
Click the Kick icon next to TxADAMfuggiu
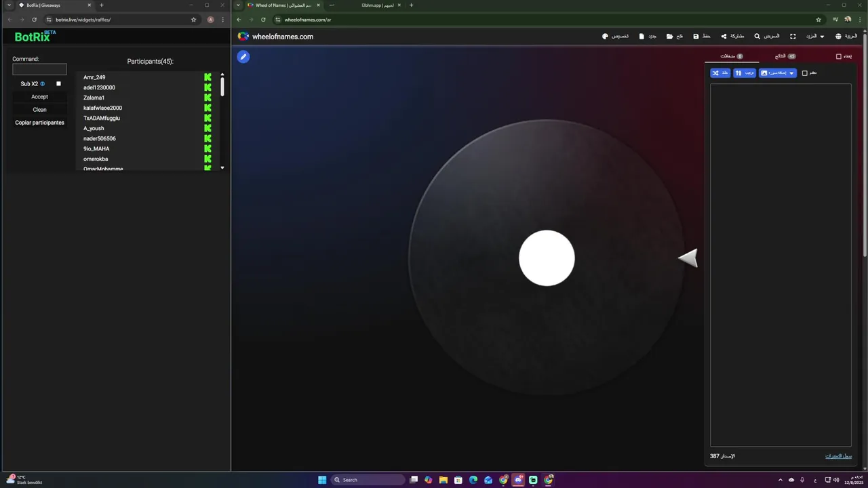tap(208, 118)
